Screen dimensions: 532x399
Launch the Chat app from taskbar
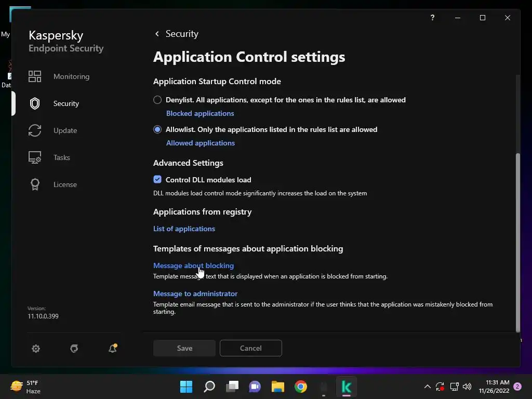click(255, 387)
